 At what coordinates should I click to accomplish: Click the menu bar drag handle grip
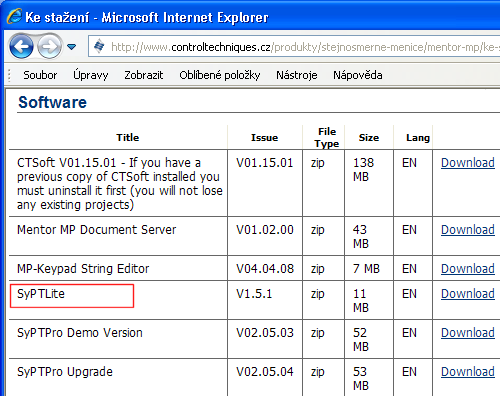pos(9,75)
